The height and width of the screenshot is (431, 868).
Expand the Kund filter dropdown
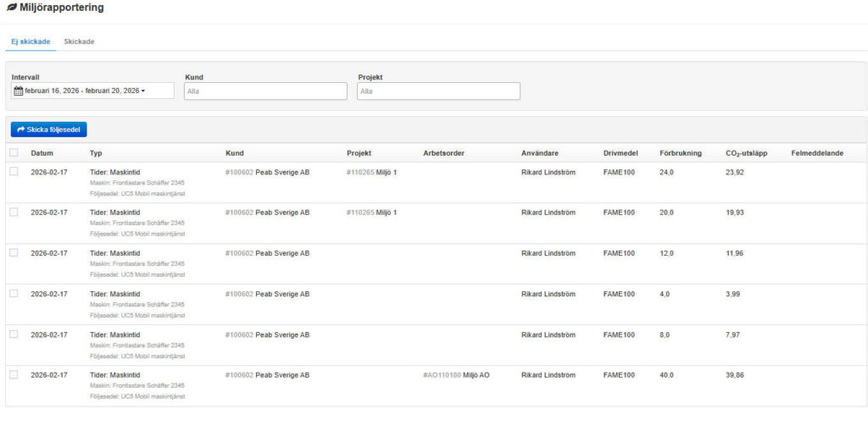tap(265, 91)
